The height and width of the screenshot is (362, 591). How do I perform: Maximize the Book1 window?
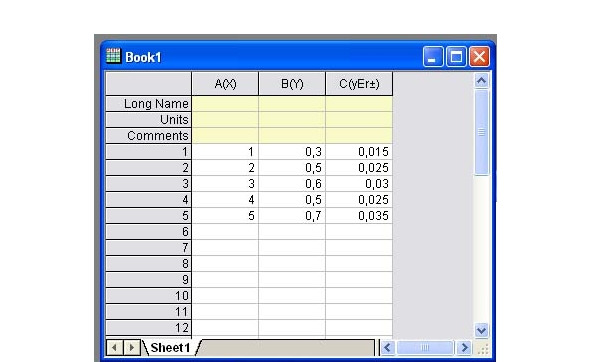[456, 57]
